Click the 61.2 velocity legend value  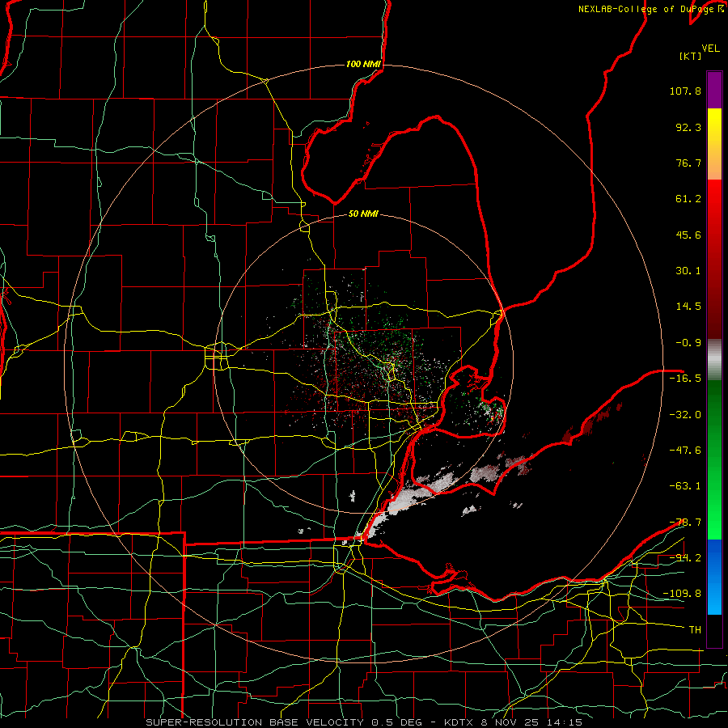(688, 199)
